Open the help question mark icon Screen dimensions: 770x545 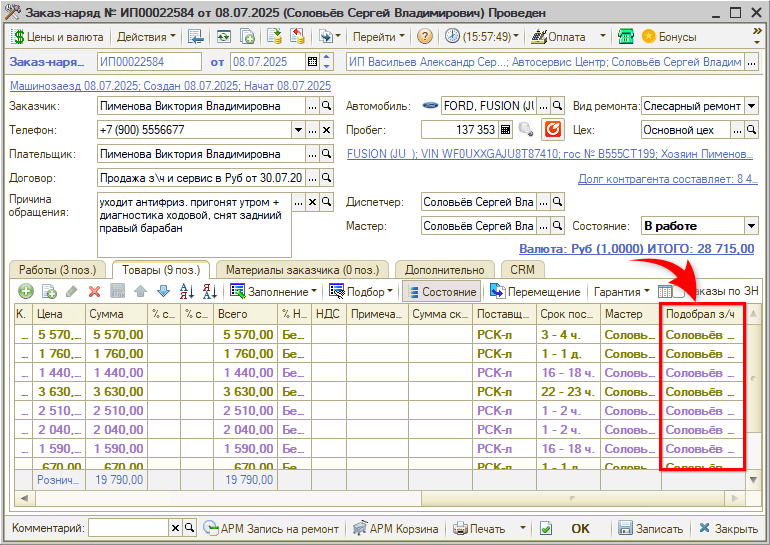[x=425, y=36]
